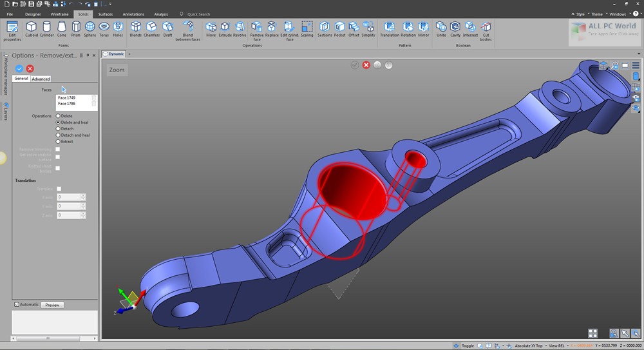Open the Advanced options tab
Image resolution: width=644 pixels, height=350 pixels.
41,79
